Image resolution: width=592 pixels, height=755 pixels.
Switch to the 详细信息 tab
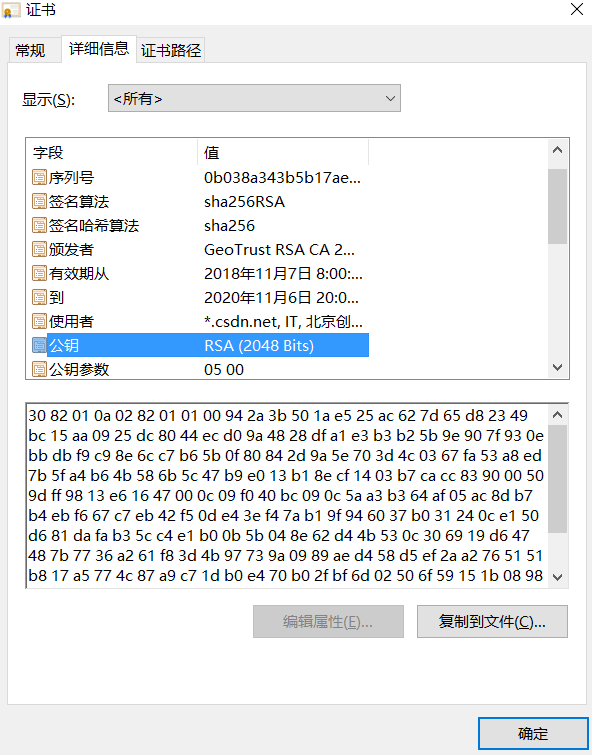[x=99, y=49]
